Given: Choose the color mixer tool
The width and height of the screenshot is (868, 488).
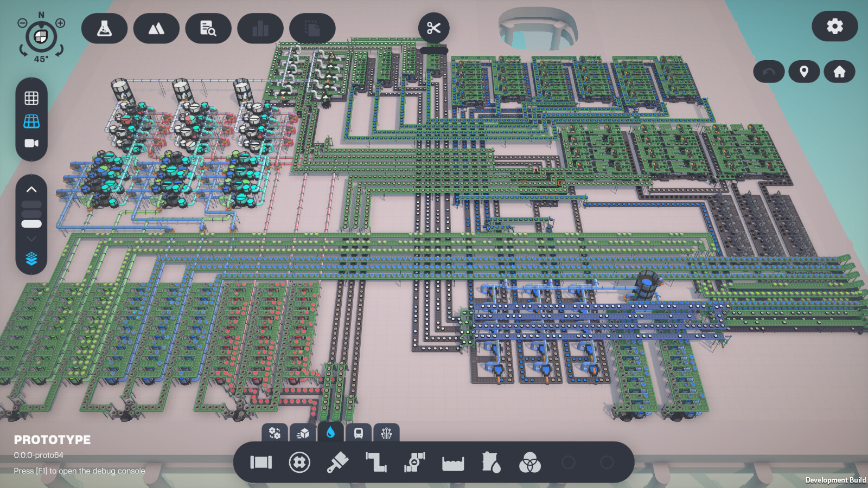Looking at the screenshot, I should click(529, 463).
